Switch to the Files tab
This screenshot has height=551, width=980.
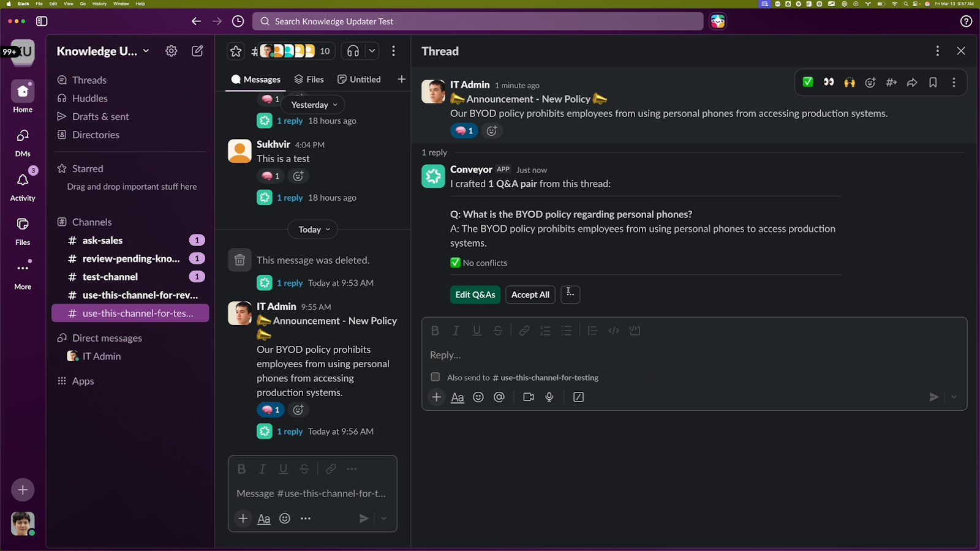[x=309, y=80]
